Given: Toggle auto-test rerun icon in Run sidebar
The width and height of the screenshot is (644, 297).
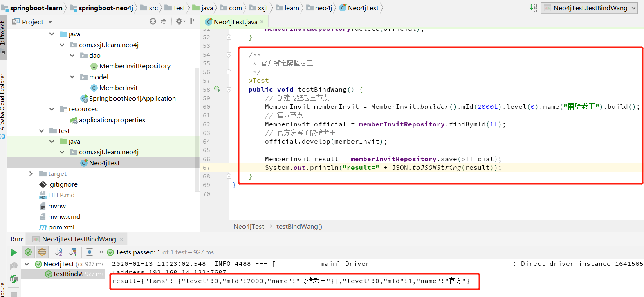Looking at the screenshot, I should [x=14, y=279].
